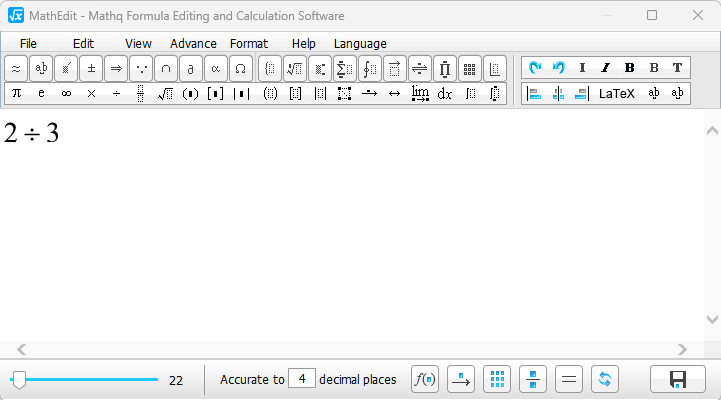Open the matrix grid templates palette

coord(469,69)
